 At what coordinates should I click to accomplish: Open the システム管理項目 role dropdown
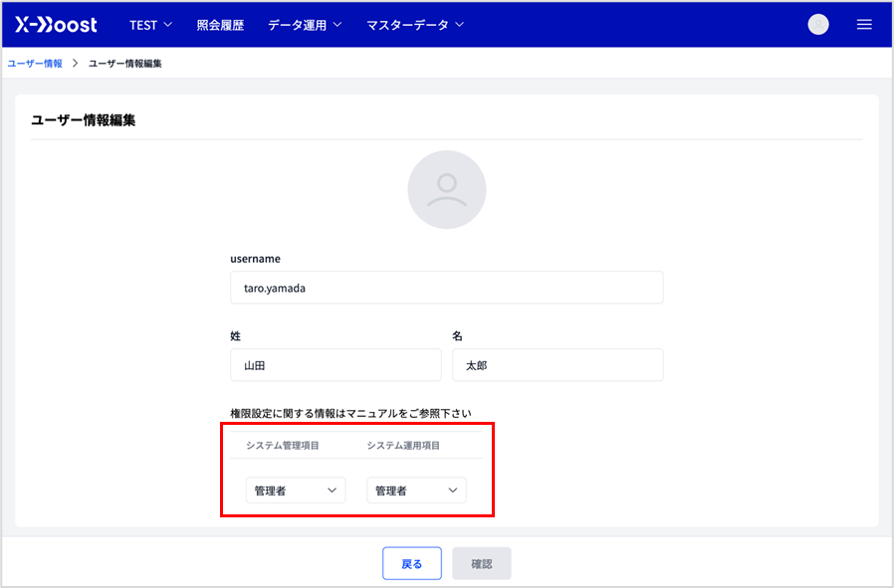(x=296, y=490)
